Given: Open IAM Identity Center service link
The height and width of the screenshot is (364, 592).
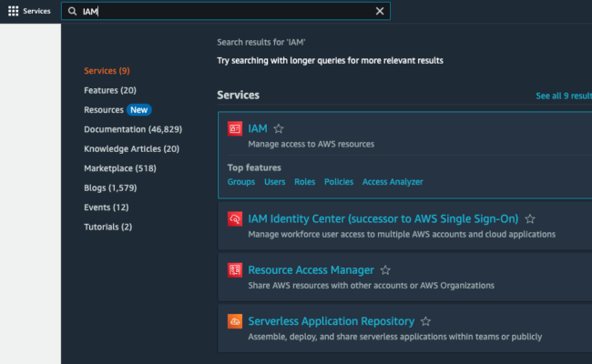Looking at the screenshot, I should coord(383,218).
